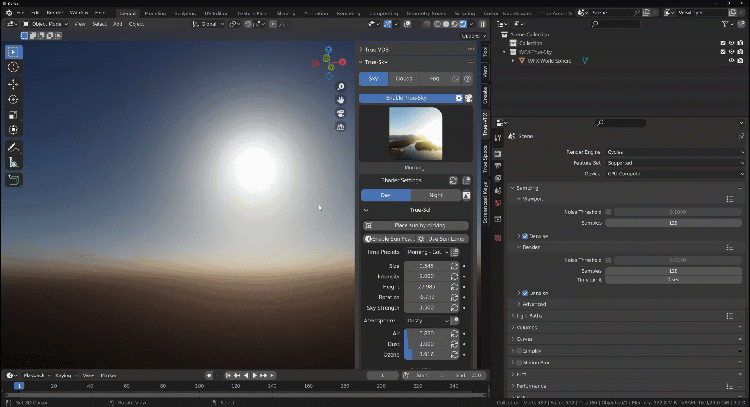The width and height of the screenshot is (750, 407).
Task: Open the Render menu in the menu bar
Action: point(56,12)
